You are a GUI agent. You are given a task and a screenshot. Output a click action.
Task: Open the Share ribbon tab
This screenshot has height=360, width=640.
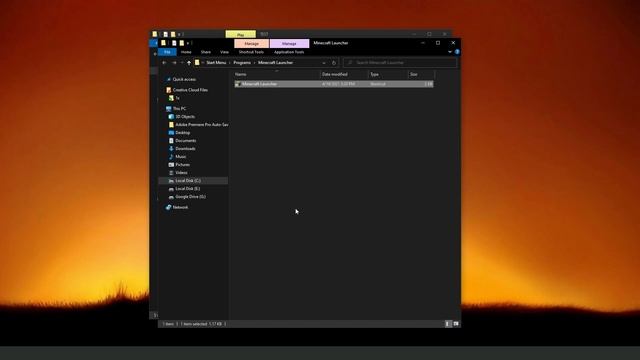coord(206,52)
